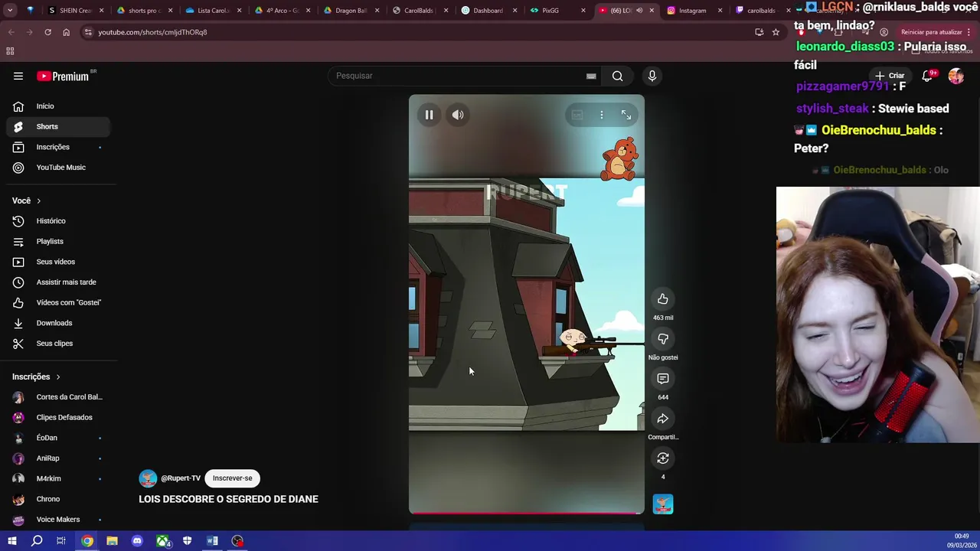980x551 pixels.
Task: Open the on-screen keyboard in search box
Action: (591, 76)
